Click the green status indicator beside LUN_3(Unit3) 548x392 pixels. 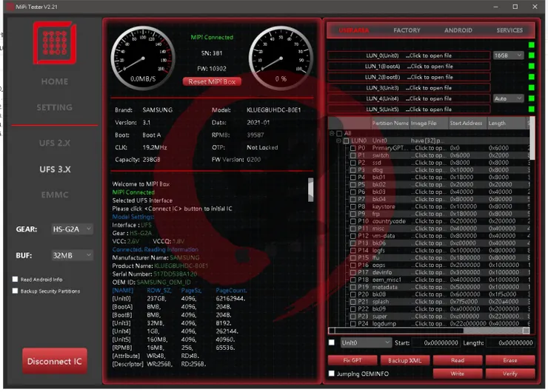pos(532,87)
